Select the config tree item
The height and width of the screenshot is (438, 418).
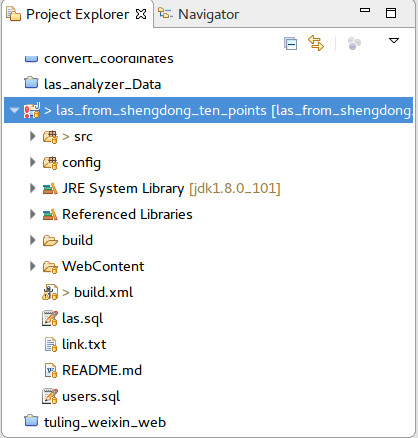[81, 163]
